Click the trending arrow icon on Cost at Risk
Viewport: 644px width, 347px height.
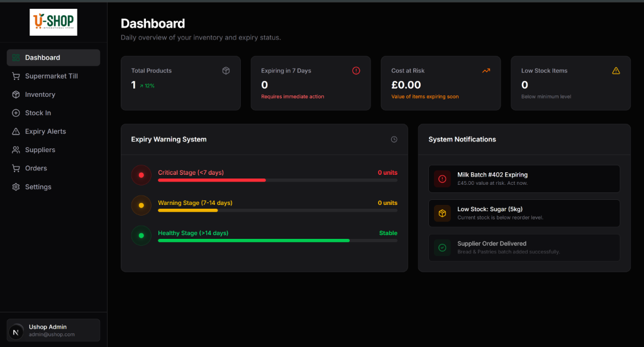[486, 71]
